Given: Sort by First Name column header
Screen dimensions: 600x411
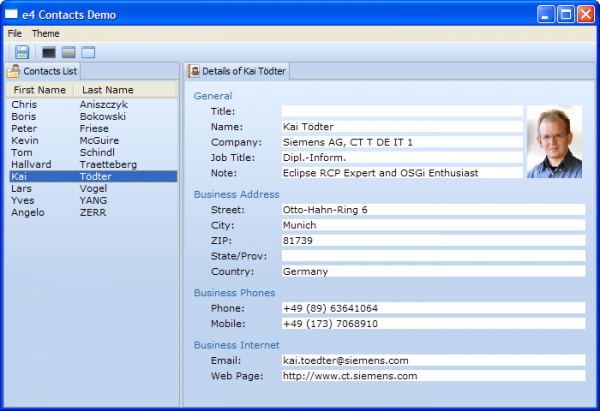Looking at the screenshot, I should click(39, 90).
